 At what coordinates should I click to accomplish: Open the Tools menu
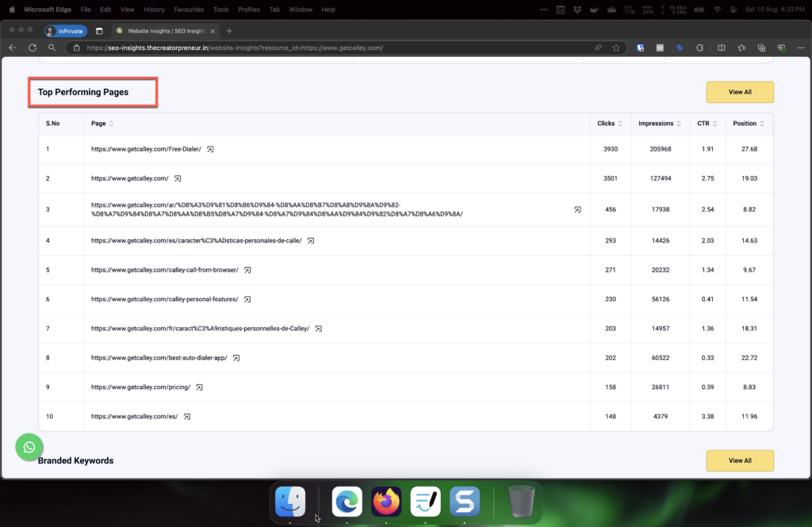(x=220, y=10)
